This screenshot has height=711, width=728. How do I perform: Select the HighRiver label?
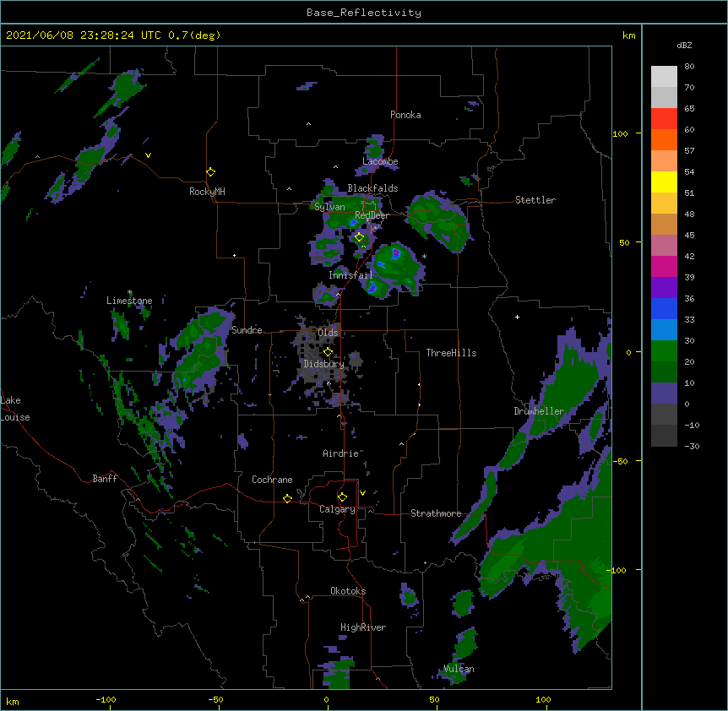(363, 627)
